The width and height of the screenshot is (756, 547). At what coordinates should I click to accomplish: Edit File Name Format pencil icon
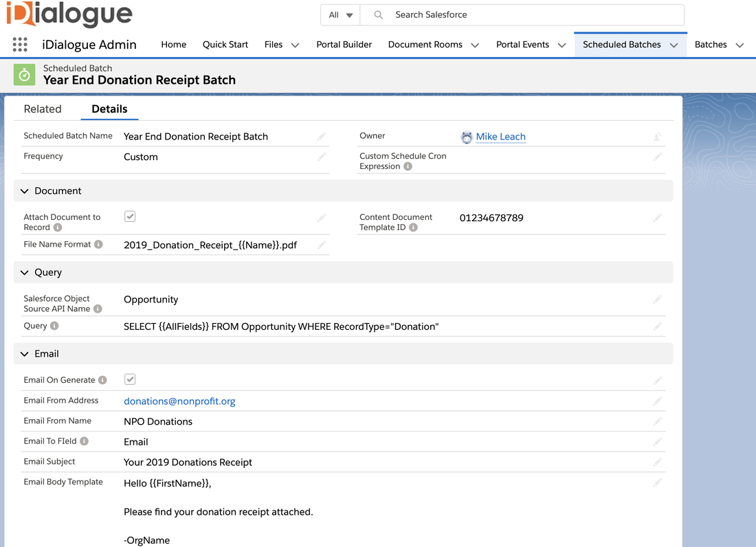[x=322, y=245]
